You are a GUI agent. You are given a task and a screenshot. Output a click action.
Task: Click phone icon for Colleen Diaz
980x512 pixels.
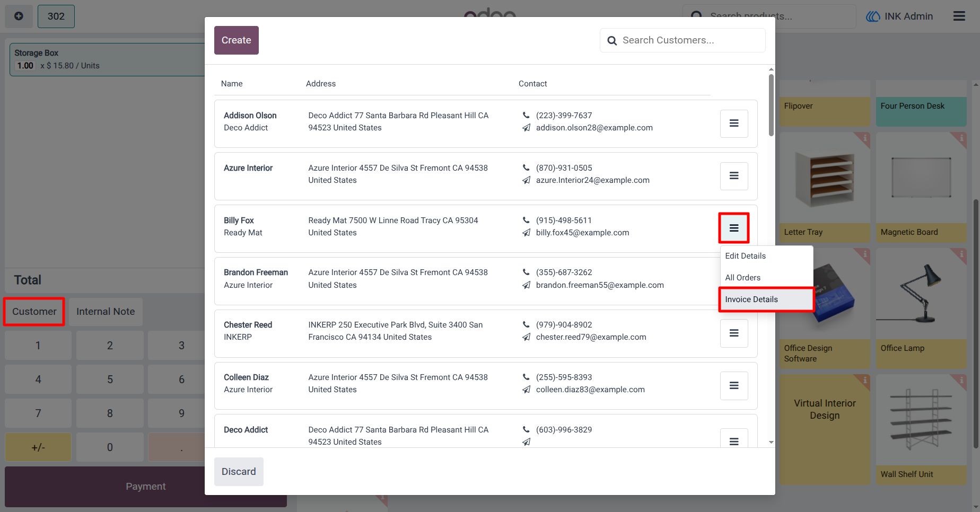point(526,377)
